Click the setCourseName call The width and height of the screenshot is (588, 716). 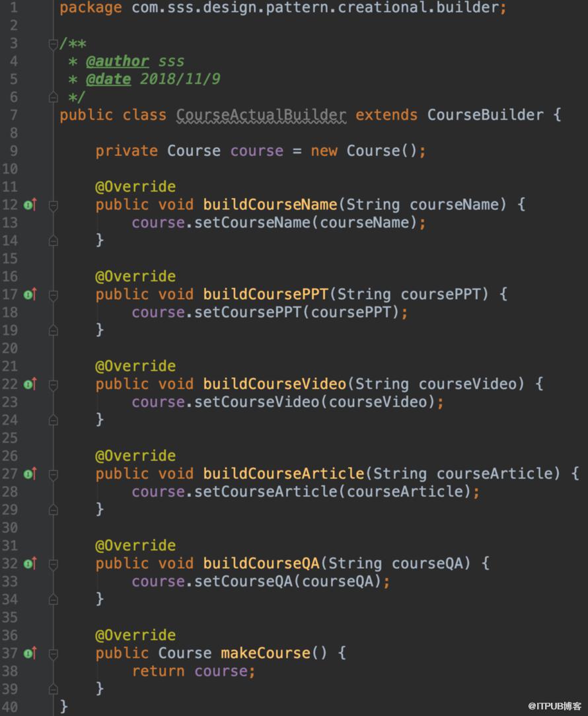click(x=252, y=223)
